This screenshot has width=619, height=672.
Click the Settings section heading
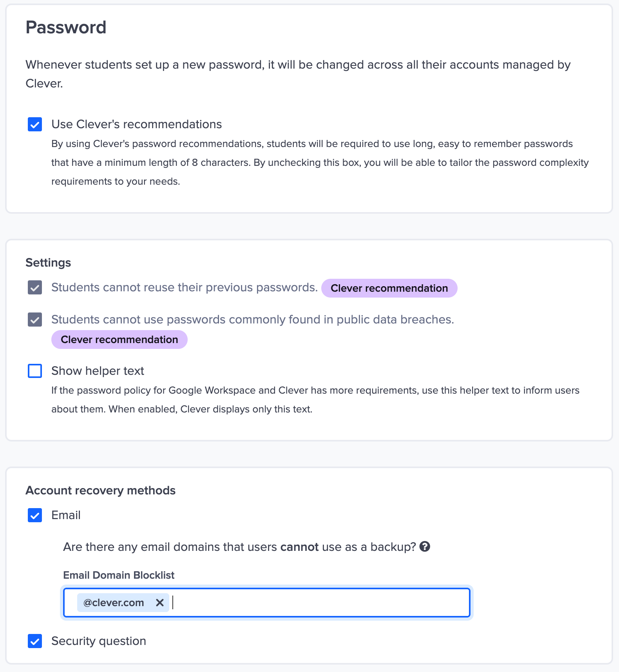(x=48, y=262)
